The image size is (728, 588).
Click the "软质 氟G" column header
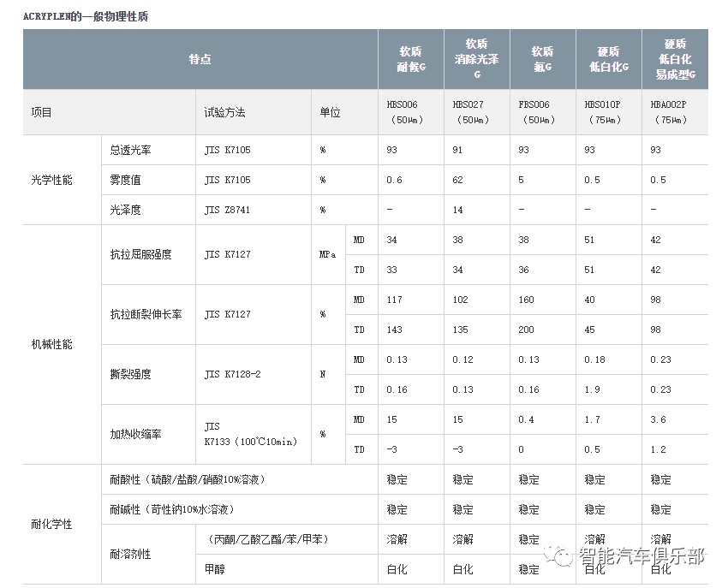543,59
